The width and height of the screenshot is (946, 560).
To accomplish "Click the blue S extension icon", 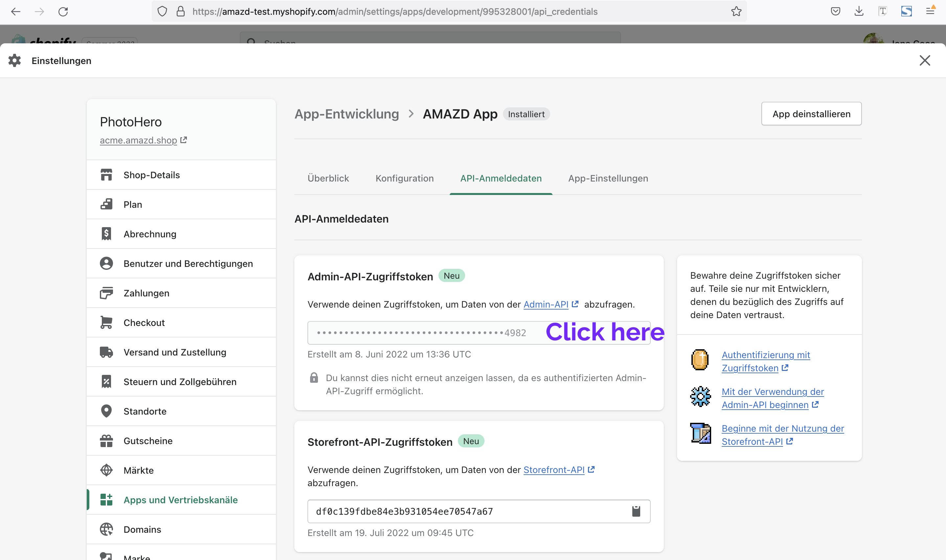I will (906, 11).
